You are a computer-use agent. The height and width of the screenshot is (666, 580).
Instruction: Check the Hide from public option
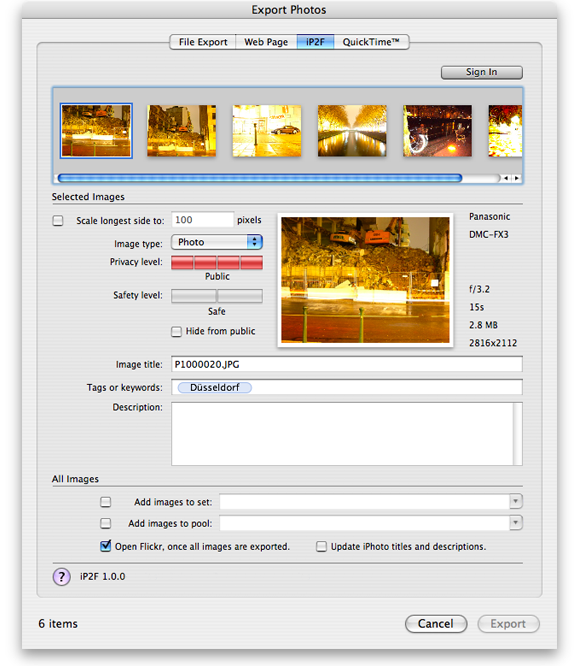point(176,331)
